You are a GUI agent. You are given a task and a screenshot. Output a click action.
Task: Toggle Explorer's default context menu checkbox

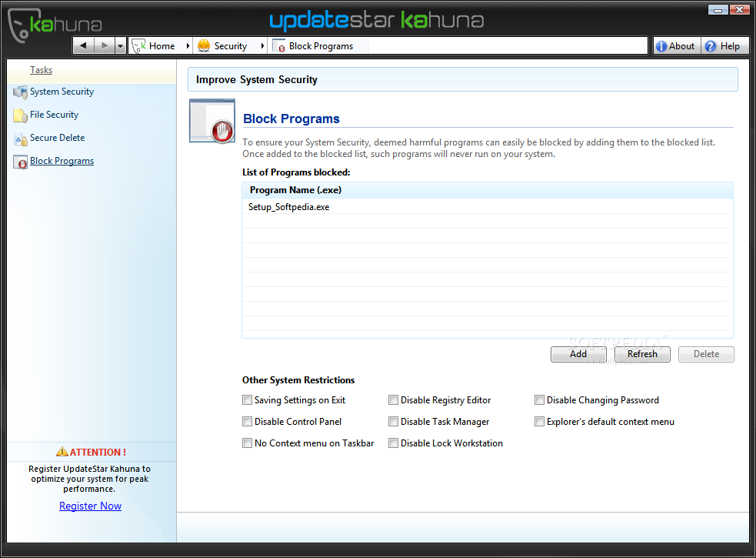[540, 422]
